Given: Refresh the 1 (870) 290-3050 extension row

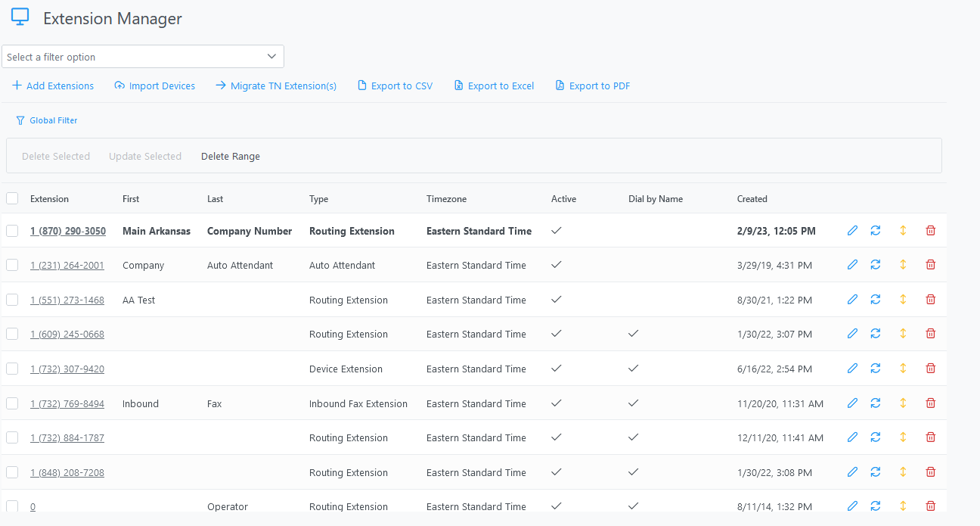Looking at the screenshot, I should 876,231.
